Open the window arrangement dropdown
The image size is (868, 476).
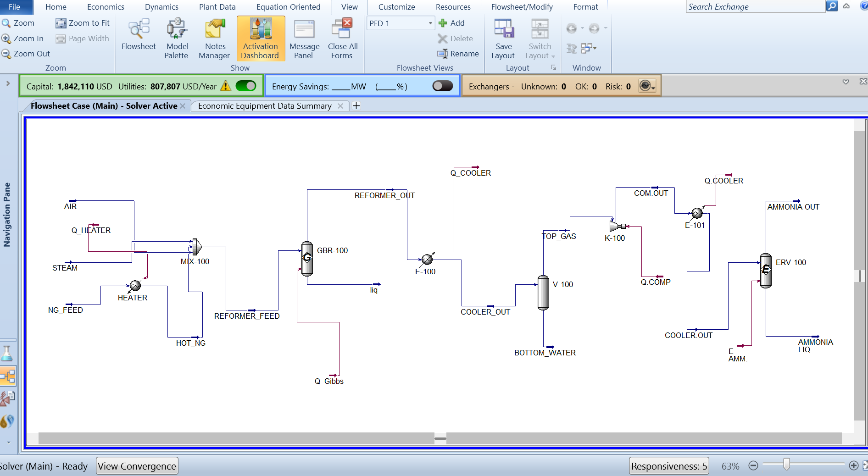589,48
